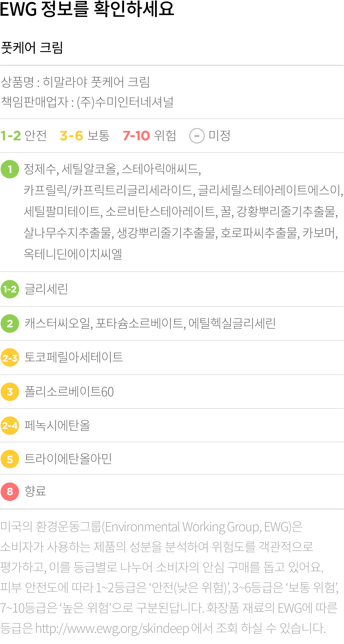Click the yellow 2-4 grade badge
The height and width of the screenshot is (644, 344).
(10, 426)
